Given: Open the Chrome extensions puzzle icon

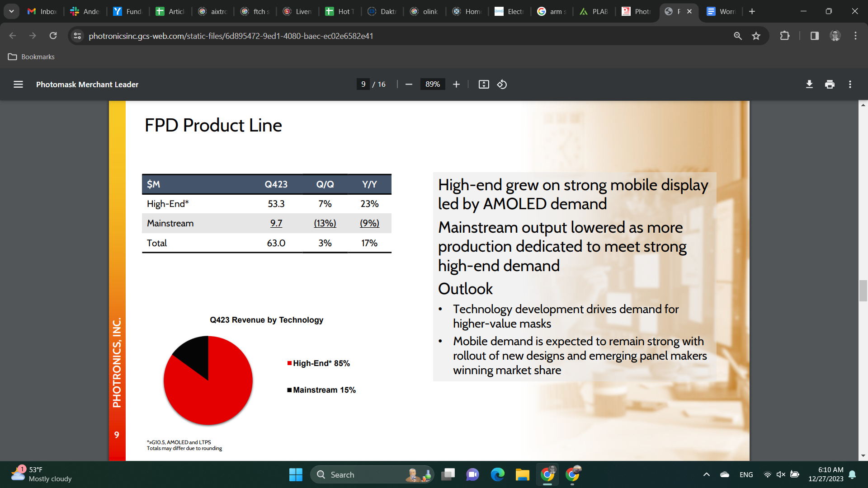Looking at the screenshot, I should (785, 36).
